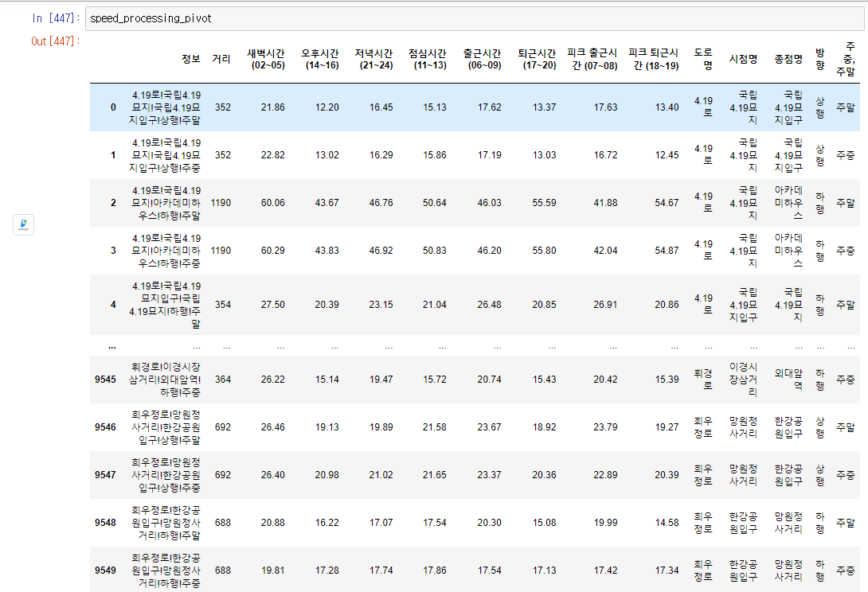
Task: Select the 종점명 column header
Action: pyautogui.click(x=789, y=59)
